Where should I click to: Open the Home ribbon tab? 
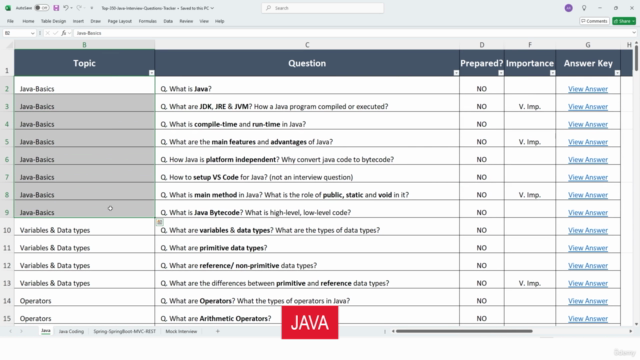[28, 21]
